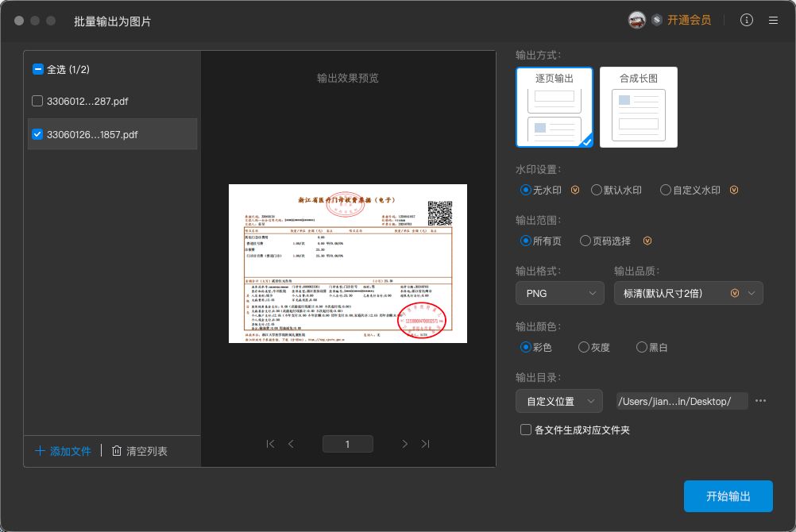Open the 标清(默认尺寸2倍) quality dropdown
This screenshot has height=532, width=796.
(689, 293)
